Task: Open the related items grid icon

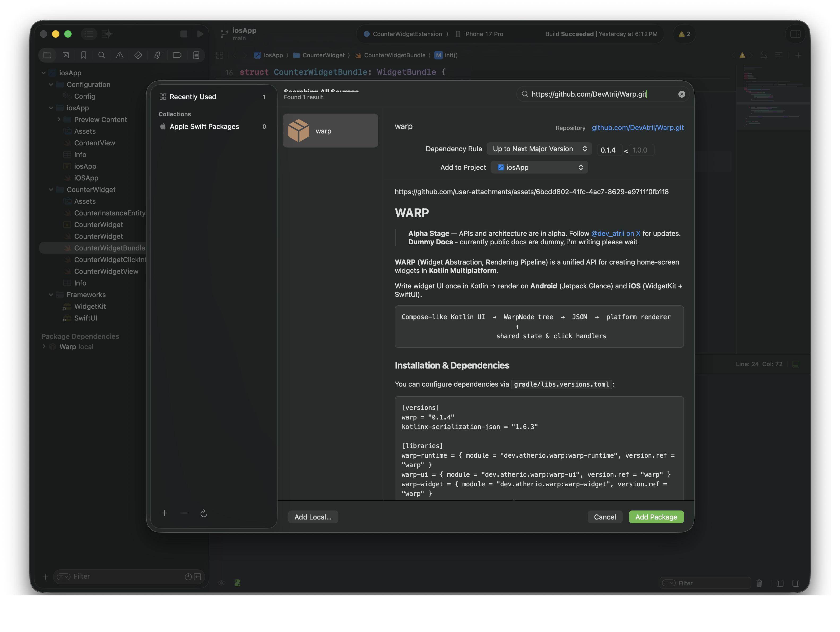Action: tap(219, 55)
